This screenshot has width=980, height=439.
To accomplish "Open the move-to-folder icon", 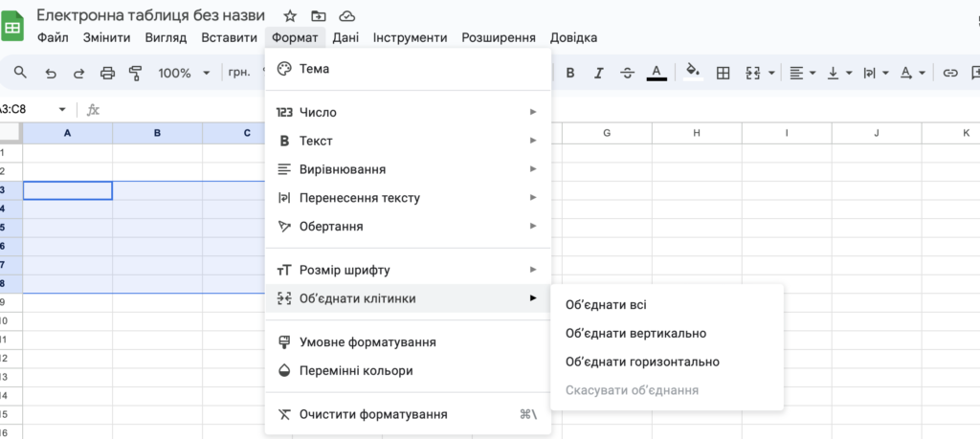I will click(x=319, y=15).
